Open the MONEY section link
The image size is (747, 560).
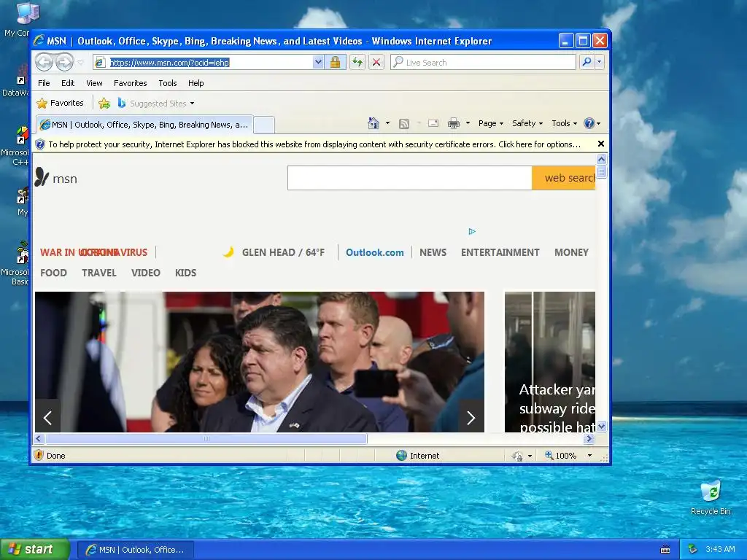pos(571,252)
